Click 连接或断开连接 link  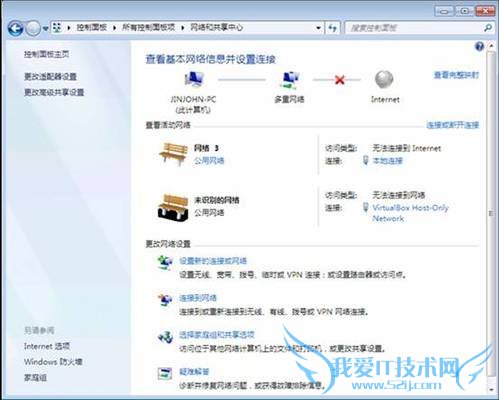click(x=453, y=125)
